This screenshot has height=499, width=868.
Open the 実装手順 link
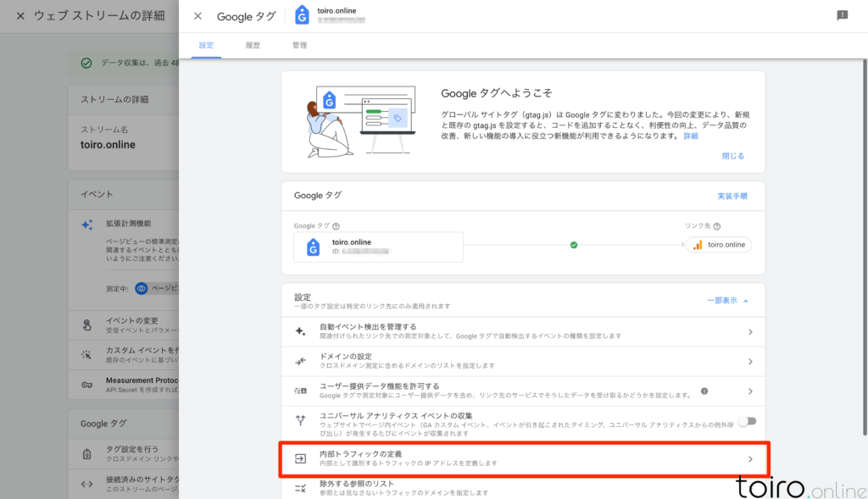click(732, 196)
